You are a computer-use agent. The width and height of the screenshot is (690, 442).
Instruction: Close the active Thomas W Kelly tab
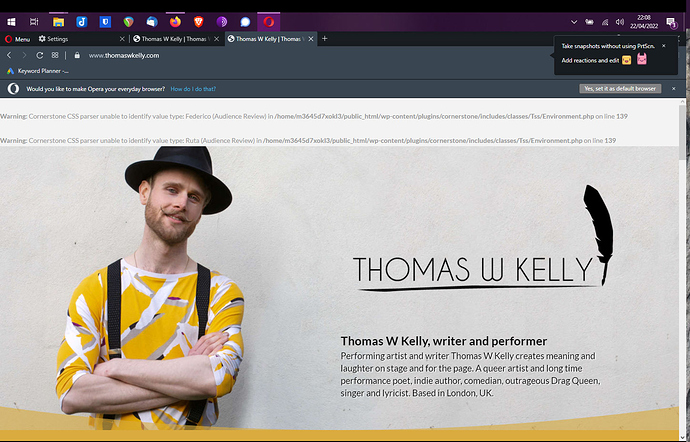pyautogui.click(x=311, y=39)
